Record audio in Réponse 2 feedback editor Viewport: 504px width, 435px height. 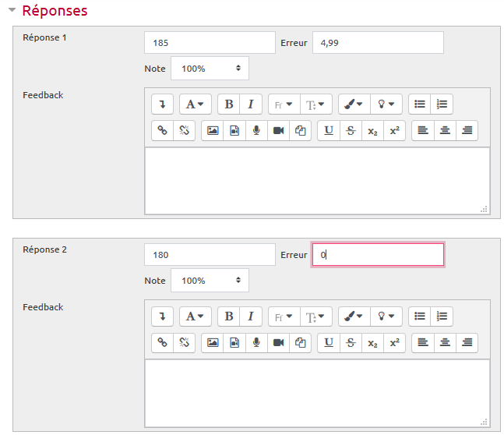256,342
